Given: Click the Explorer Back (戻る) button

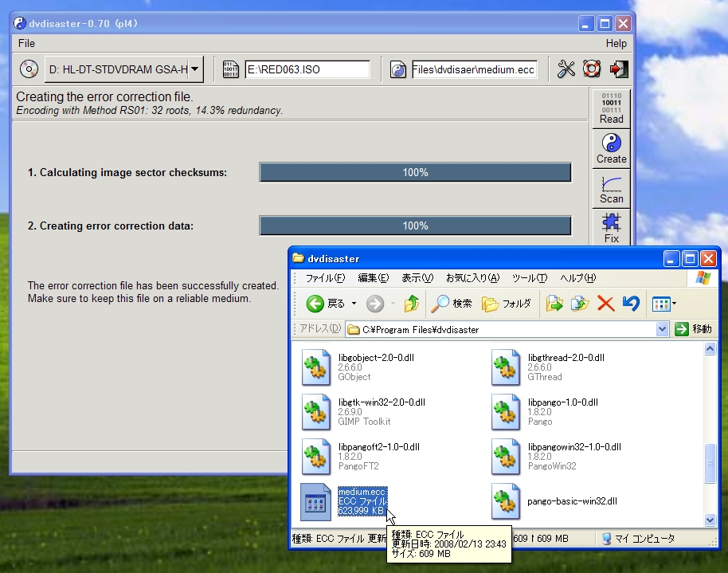Looking at the screenshot, I should [x=326, y=304].
